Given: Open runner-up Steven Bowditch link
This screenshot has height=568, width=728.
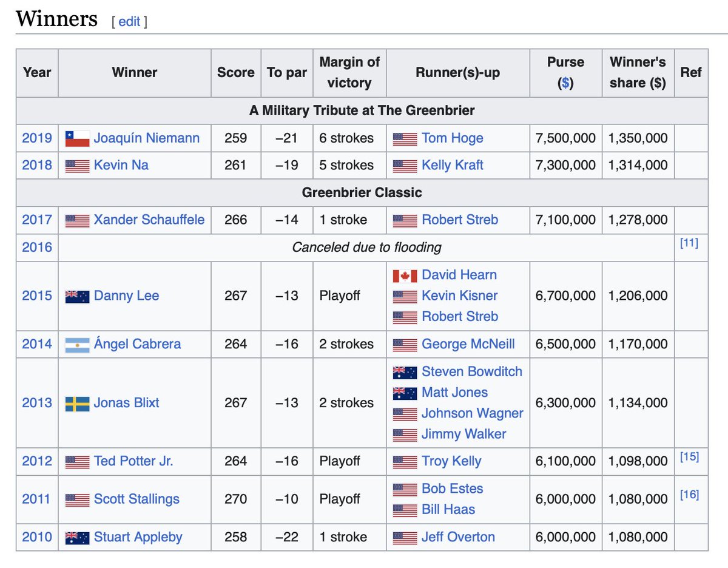Looking at the screenshot, I should [x=472, y=371].
